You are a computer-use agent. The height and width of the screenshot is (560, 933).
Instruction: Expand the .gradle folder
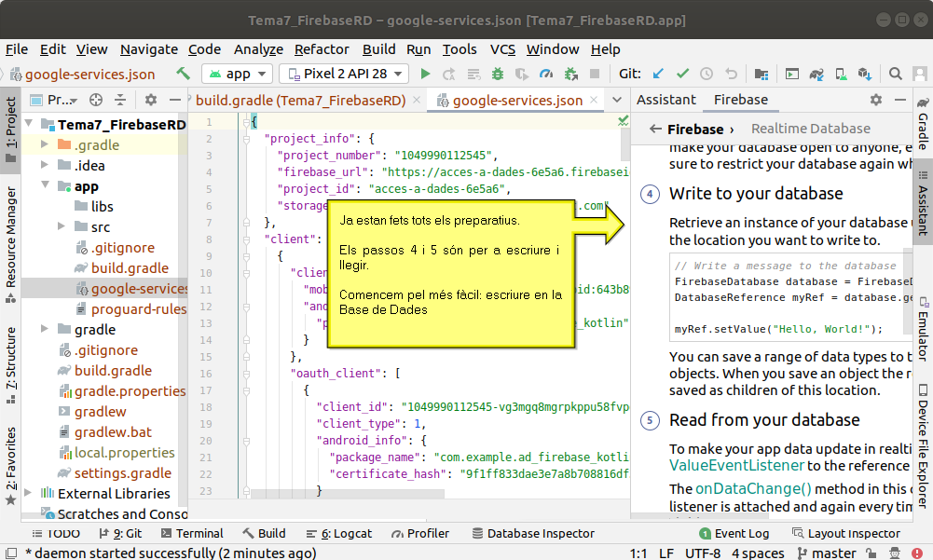tap(45, 144)
